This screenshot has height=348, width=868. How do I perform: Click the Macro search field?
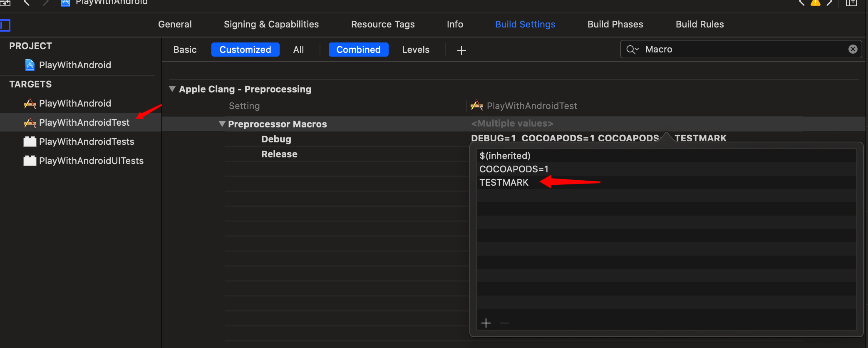click(741, 49)
